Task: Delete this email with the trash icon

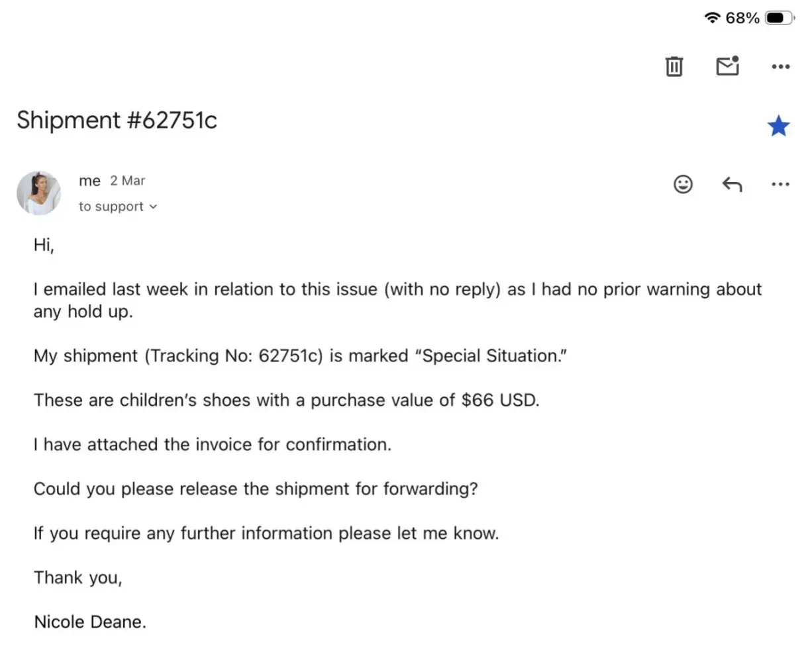Action: [674, 66]
